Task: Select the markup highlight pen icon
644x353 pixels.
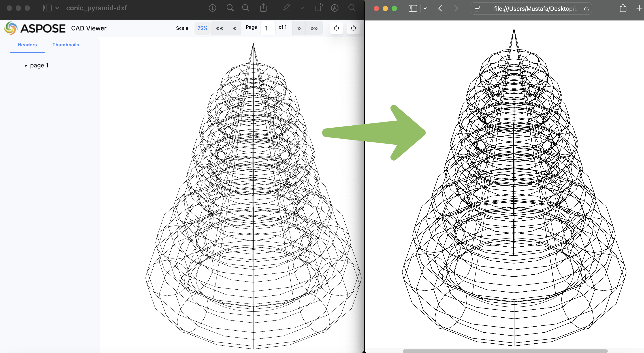Action: 287,8
